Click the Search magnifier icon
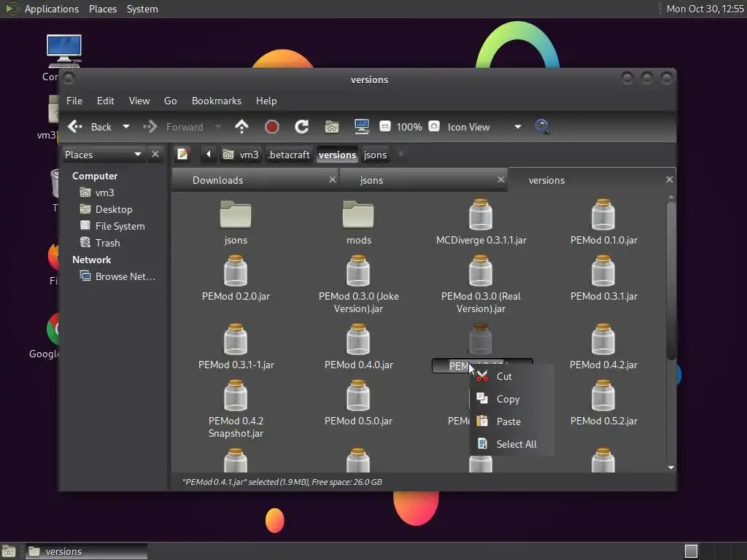Screen dimensions: 747x560 (542, 127)
